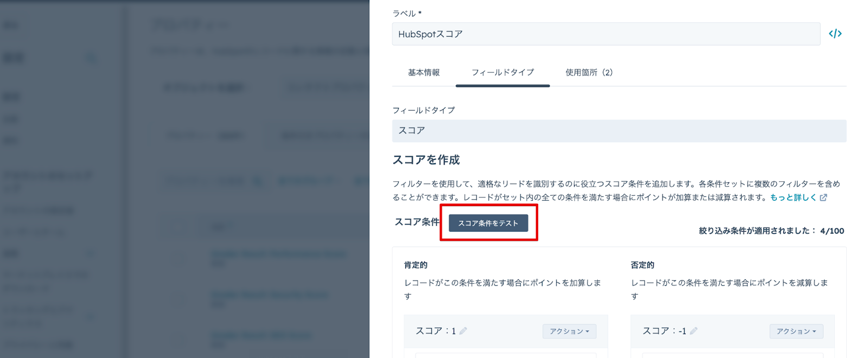Open アクション dropdown for スコア：1
The image size is (868, 358).
tap(569, 331)
